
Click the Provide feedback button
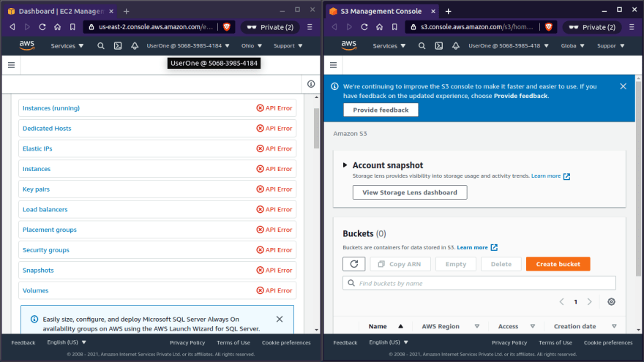381,110
